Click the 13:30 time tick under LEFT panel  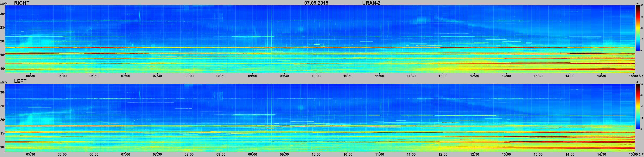(538, 155)
